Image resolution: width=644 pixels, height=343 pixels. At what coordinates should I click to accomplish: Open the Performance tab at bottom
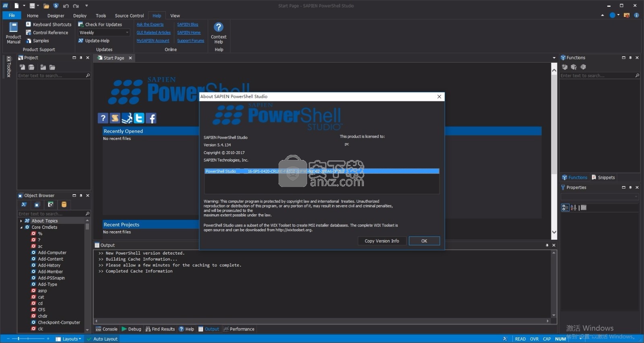point(239,329)
